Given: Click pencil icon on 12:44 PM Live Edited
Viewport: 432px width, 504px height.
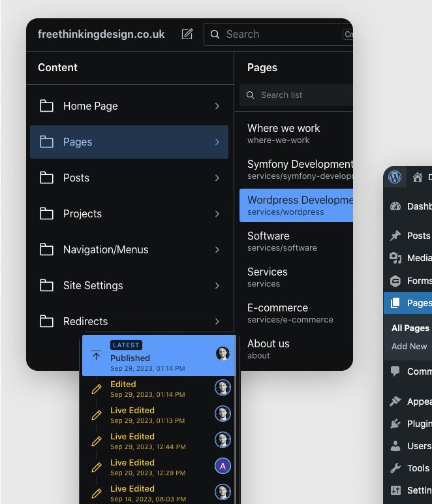Looking at the screenshot, I should click(x=97, y=441).
